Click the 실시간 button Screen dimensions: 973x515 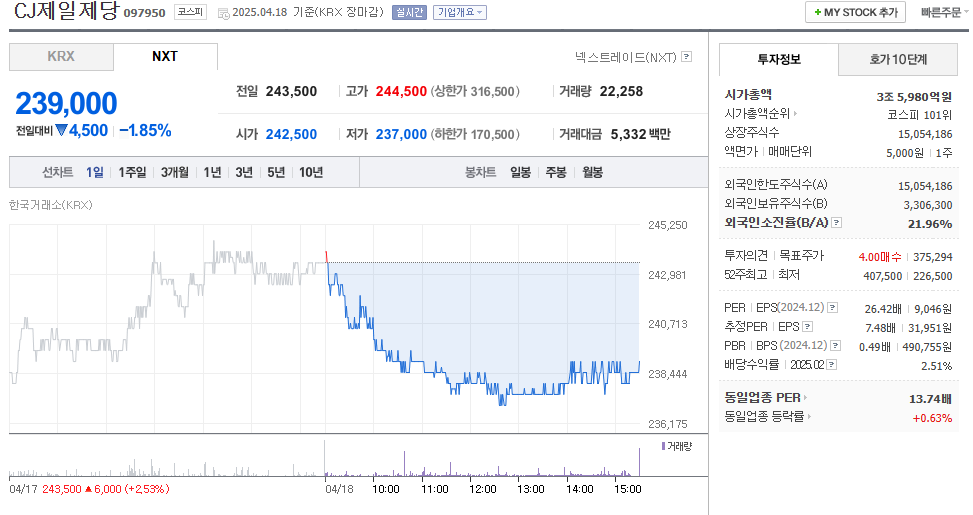pos(410,12)
